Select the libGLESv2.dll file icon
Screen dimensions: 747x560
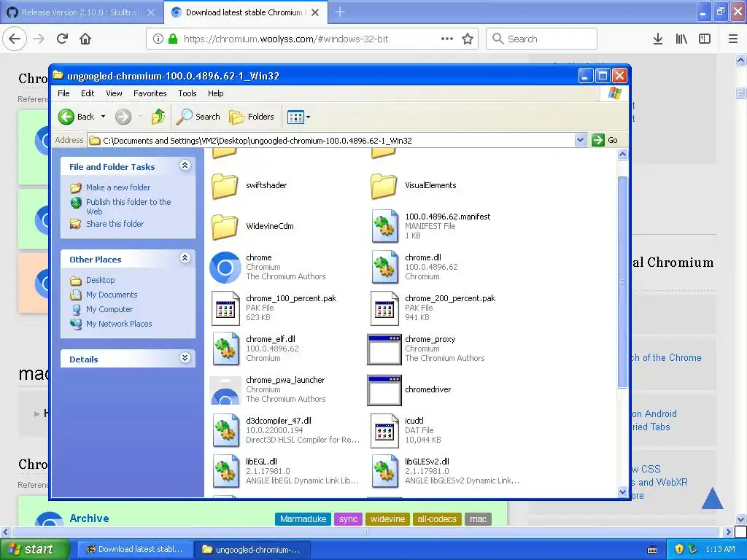coord(384,472)
